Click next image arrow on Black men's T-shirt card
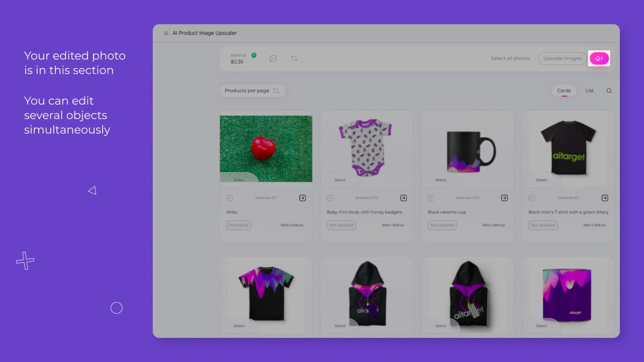 tap(605, 198)
